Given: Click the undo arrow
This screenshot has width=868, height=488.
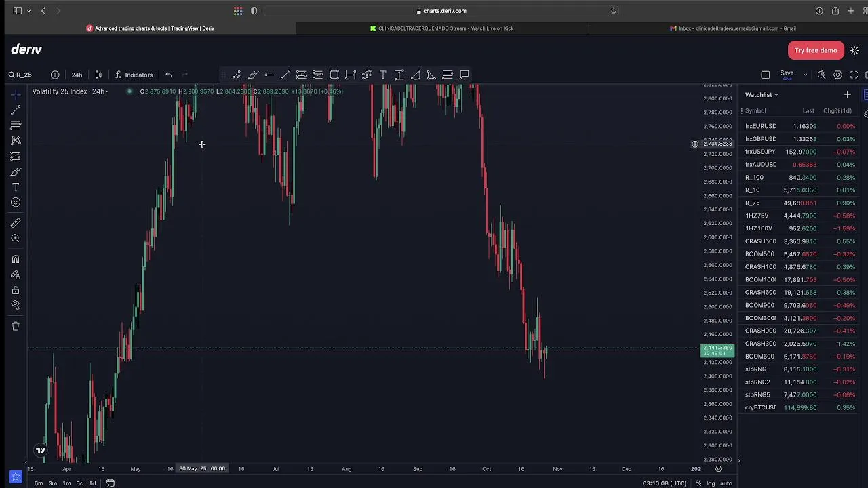Looking at the screenshot, I should pos(168,75).
